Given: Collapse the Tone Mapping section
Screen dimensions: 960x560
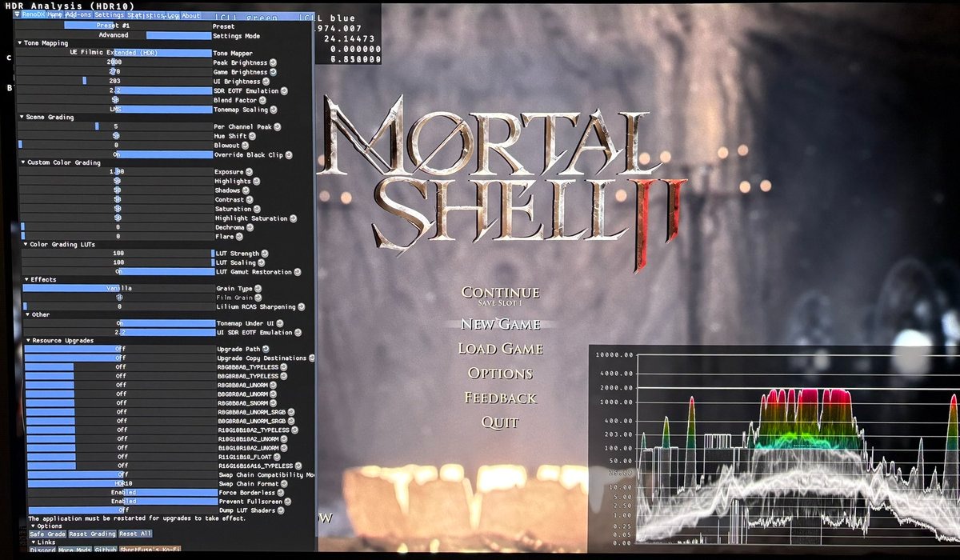Looking at the screenshot, I should [21, 43].
